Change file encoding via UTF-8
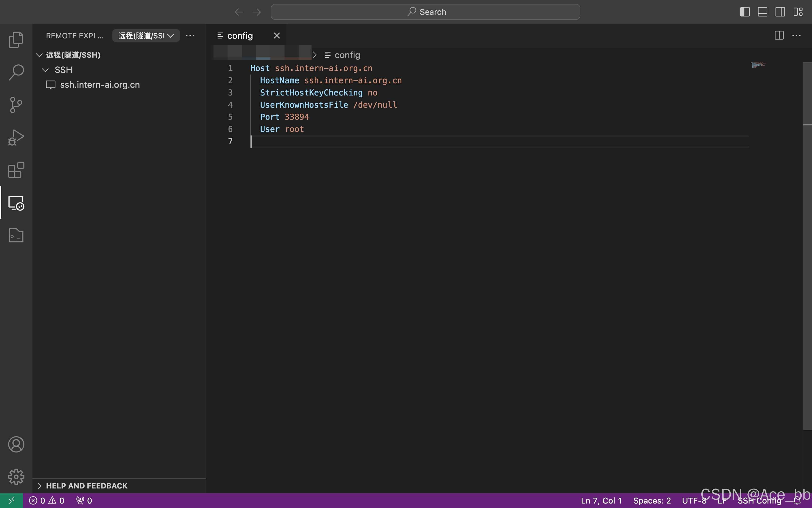This screenshot has height=508, width=812. point(694,501)
